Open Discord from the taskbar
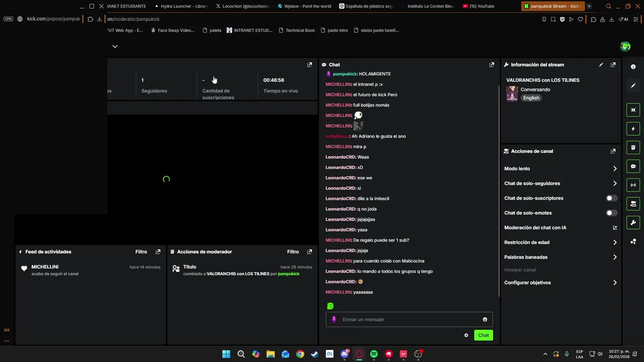Image resolution: width=644 pixels, height=362 pixels. (x=345, y=354)
